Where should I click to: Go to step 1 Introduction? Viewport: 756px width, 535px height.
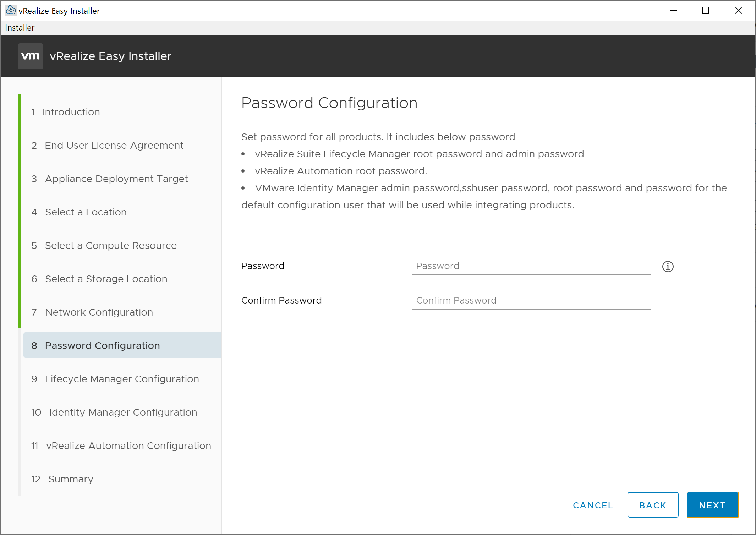pyautogui.click(x=71, y=112)
